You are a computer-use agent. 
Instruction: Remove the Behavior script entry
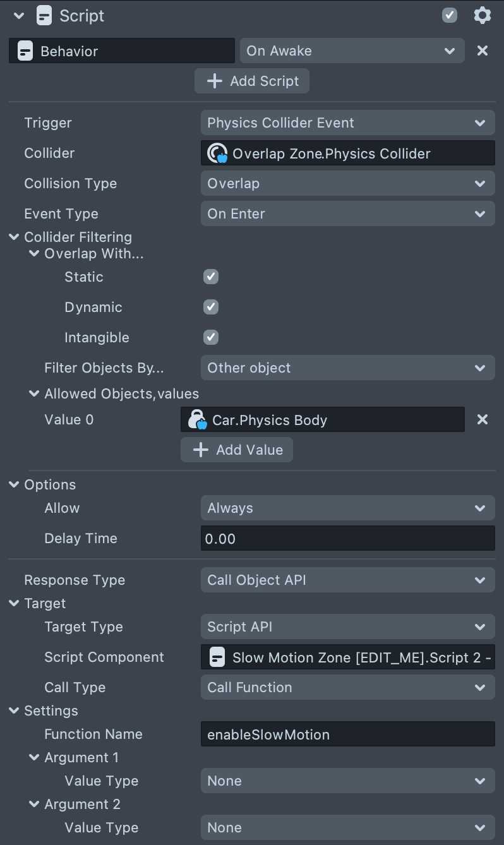tap(482, 51)
